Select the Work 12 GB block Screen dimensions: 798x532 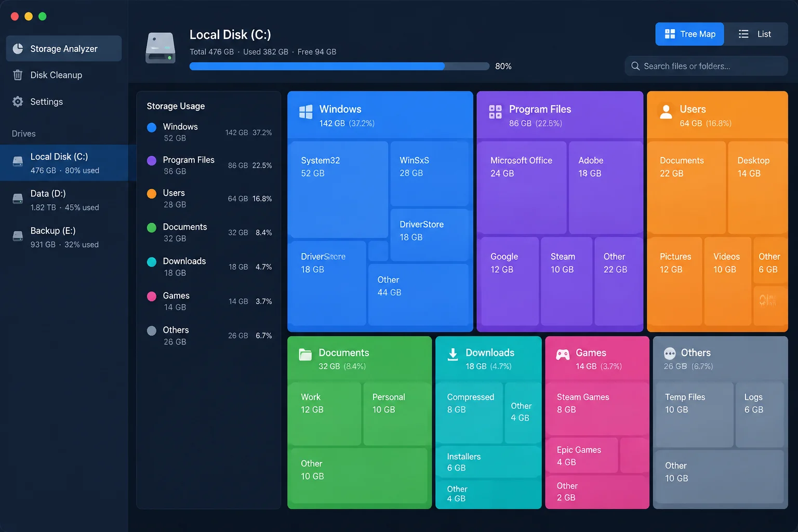[325, 414]
